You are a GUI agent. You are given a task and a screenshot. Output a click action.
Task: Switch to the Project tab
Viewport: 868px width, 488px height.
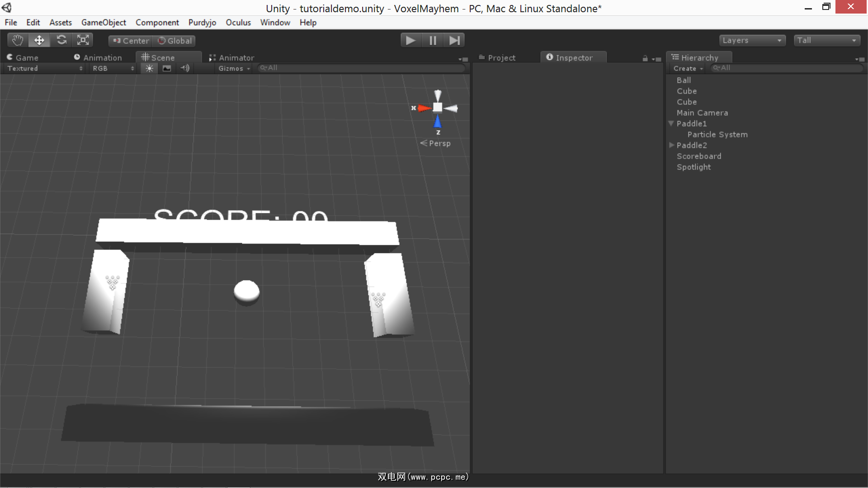(x=497, y=58)
